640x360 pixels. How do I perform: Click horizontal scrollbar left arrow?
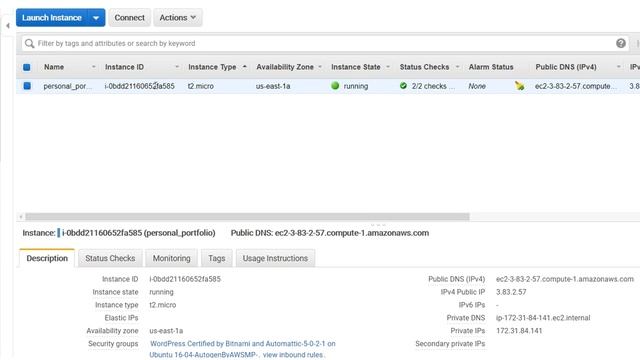click(21, 217)
